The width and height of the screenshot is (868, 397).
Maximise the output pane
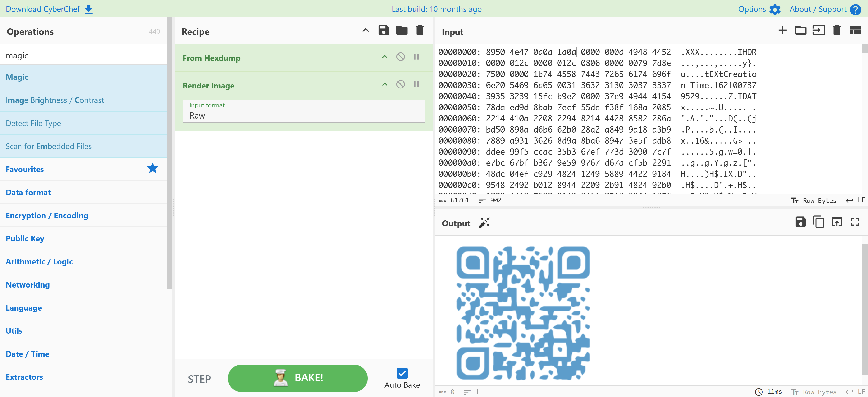point(855,222)
